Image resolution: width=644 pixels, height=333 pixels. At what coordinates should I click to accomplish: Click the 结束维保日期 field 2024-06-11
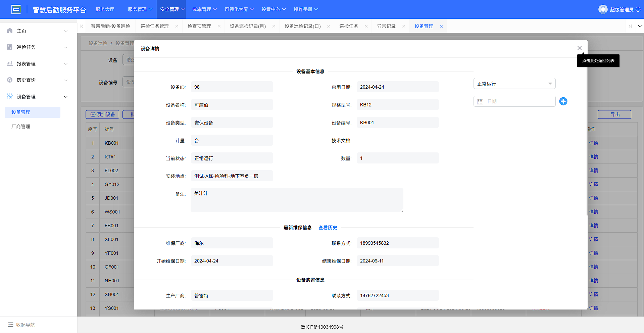point(398,261)
